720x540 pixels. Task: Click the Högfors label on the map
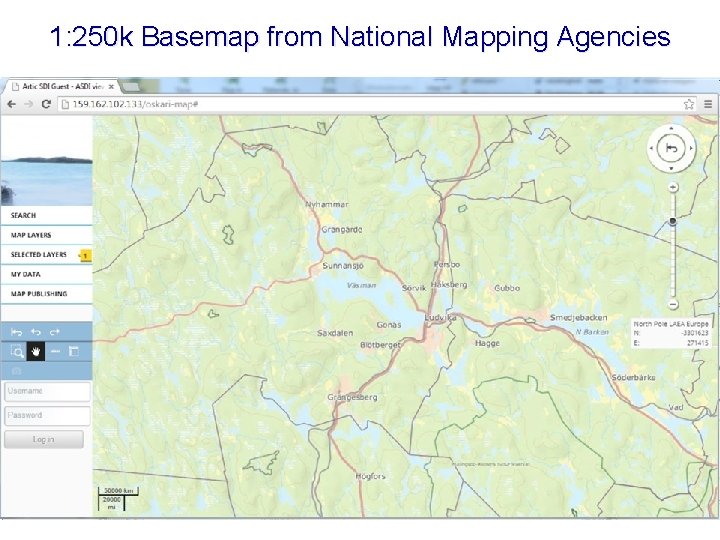(x=371, y=476)
